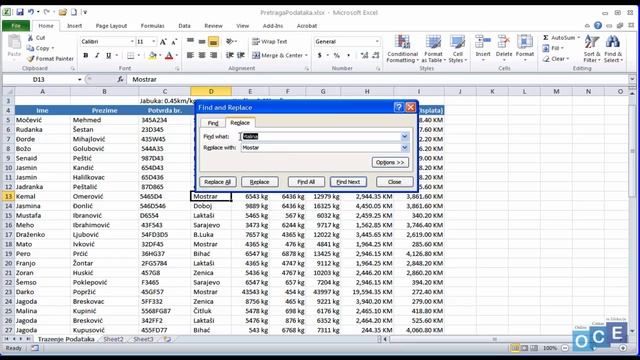This screenshot has height=360, width=640.
Task: Click the Undo arrow in Quick Access Toolbar
Action: click(x=31, y=12)
